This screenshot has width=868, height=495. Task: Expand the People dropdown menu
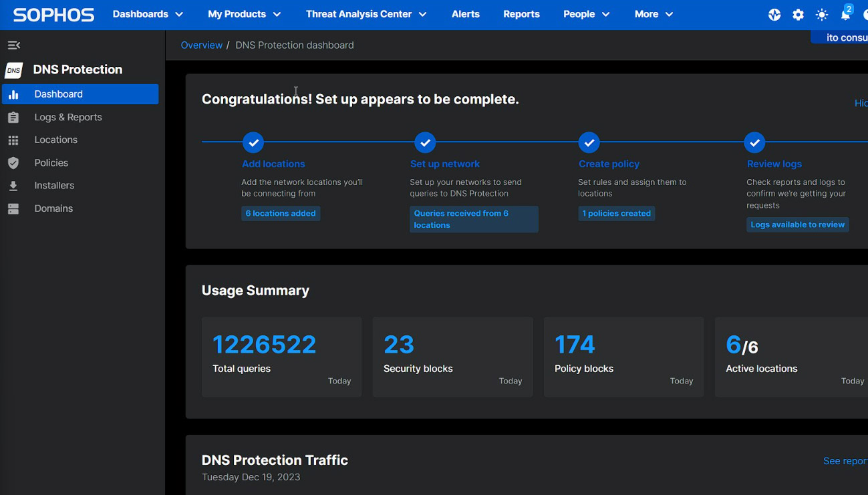pyautogui.click(x=587, y=14)
